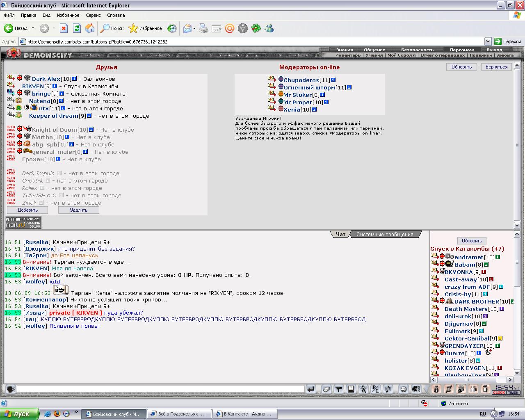
Task: Open info icon next to Dark Alex
Action: click(74, 79)
